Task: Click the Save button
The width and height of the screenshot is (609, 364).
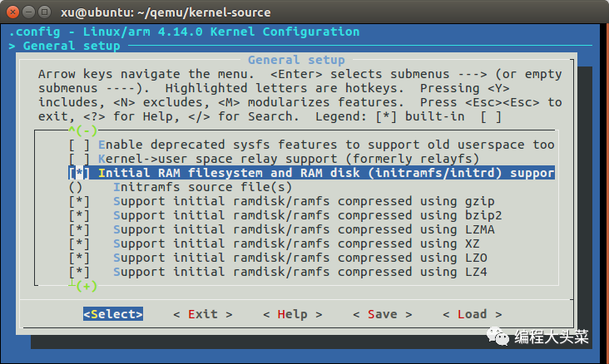Action: click(x=382, y=314)
